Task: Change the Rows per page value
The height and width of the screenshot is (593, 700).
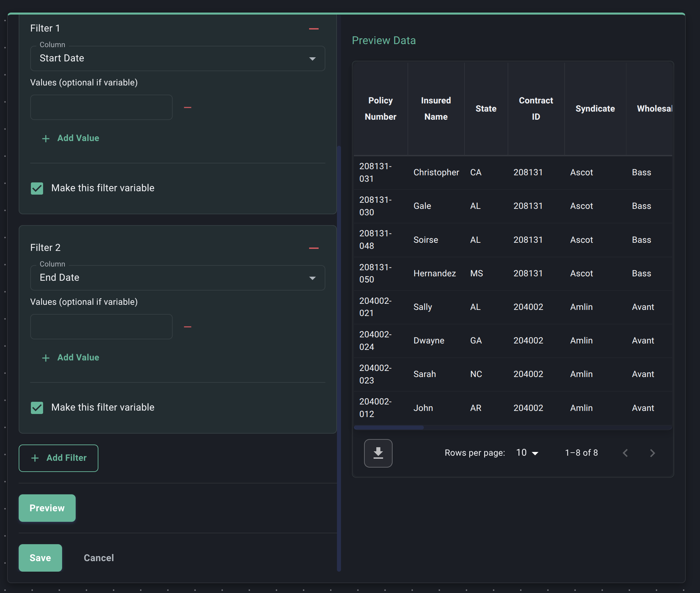Action: click(x=526, y=453)
